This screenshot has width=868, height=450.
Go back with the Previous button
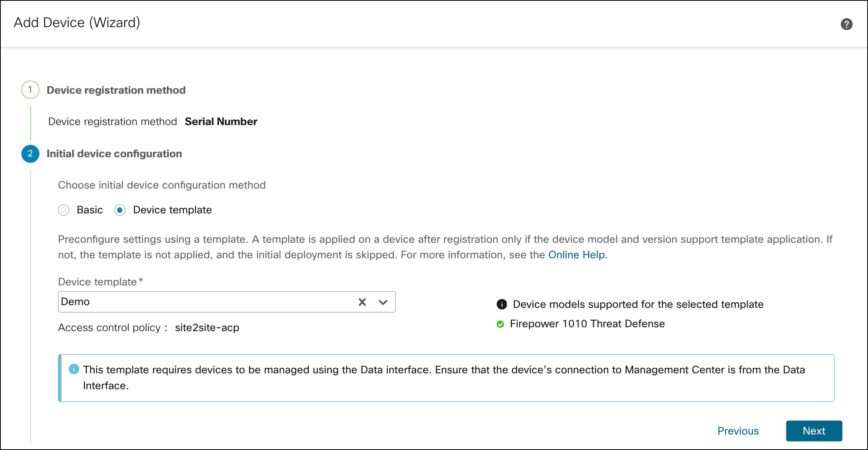(738, 431)
